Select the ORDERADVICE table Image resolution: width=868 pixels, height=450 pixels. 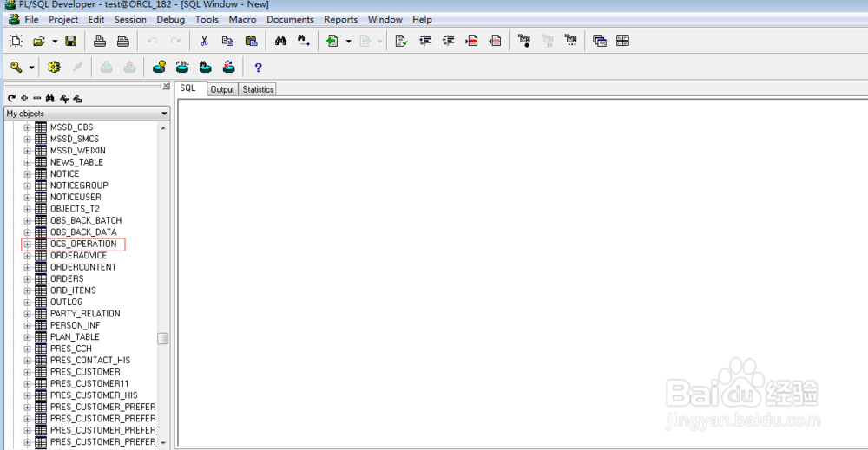(x=79, y=256)
